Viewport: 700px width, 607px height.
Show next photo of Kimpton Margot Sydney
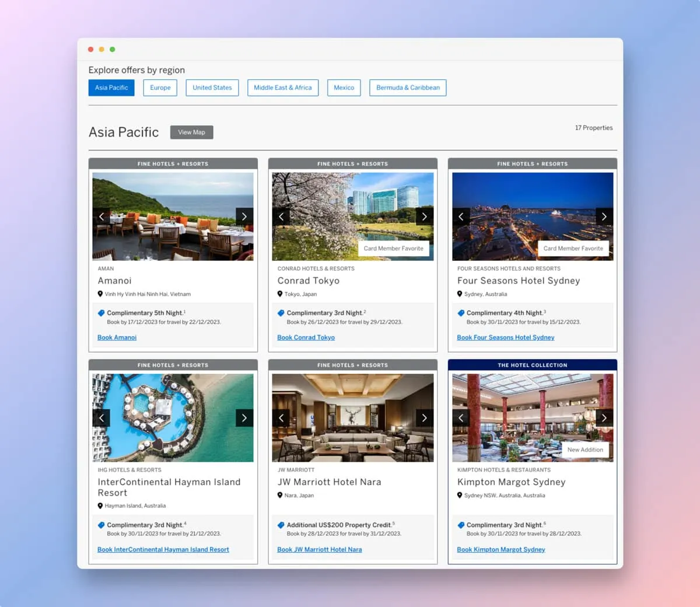click(x=604, y=418)
